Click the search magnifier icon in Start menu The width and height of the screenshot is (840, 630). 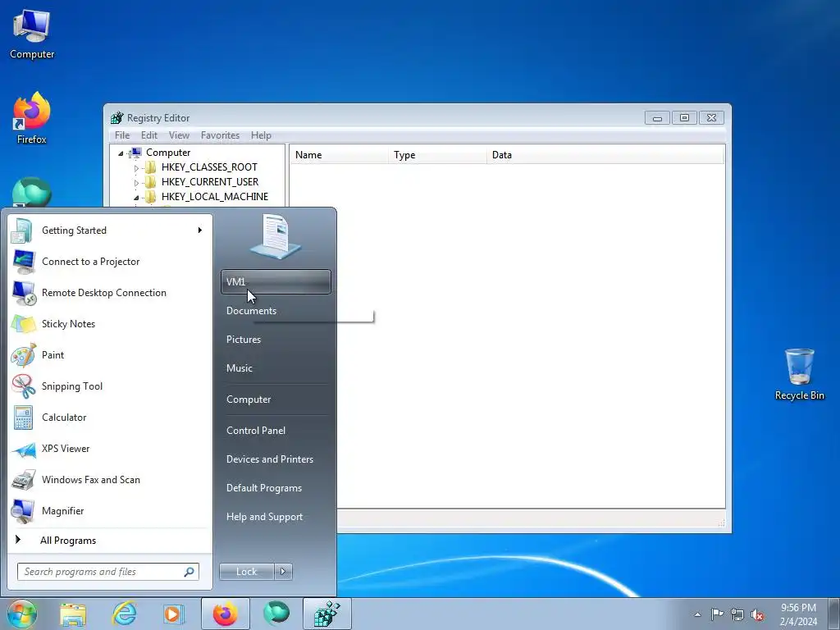tap(189, 572)
